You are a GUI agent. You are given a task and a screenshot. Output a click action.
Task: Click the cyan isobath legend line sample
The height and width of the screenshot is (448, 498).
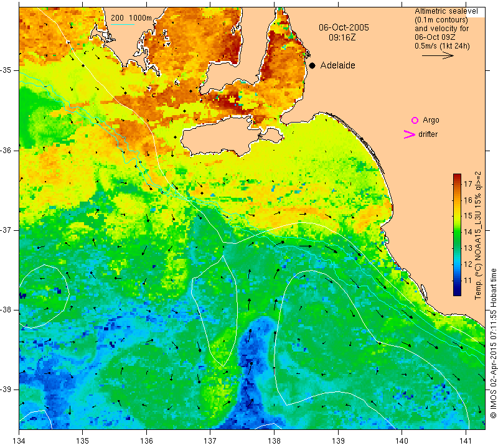point(123,24)
